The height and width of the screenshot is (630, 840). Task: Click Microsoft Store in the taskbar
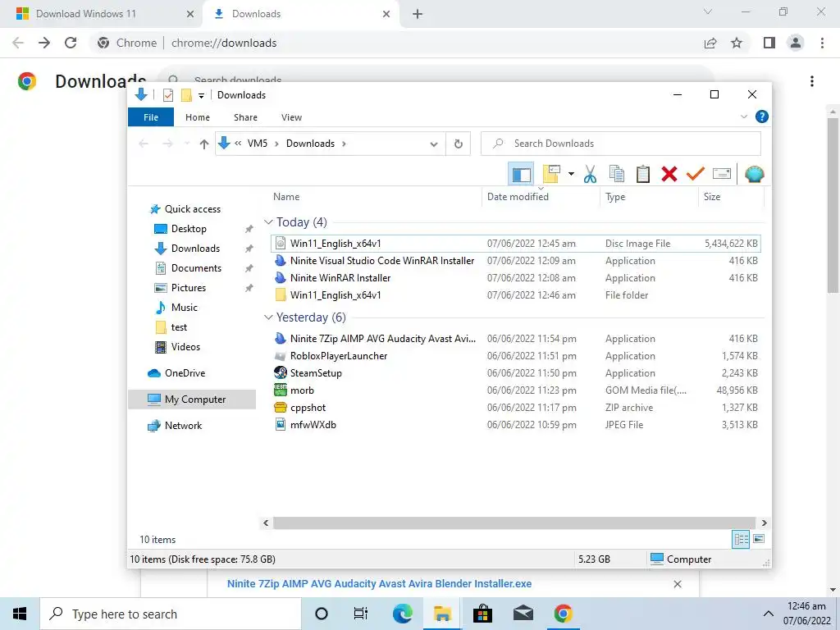pyautogui.click(x=482, y=614)
